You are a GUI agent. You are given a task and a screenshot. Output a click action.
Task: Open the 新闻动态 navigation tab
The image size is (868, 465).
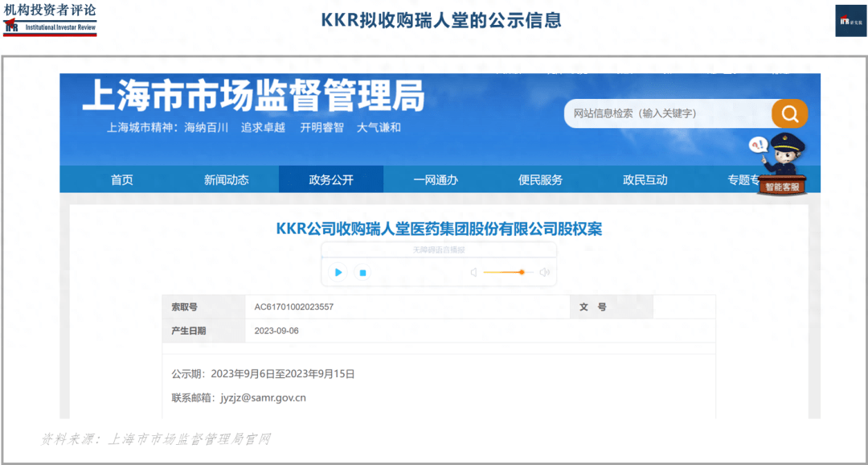[x=227, y=180]
